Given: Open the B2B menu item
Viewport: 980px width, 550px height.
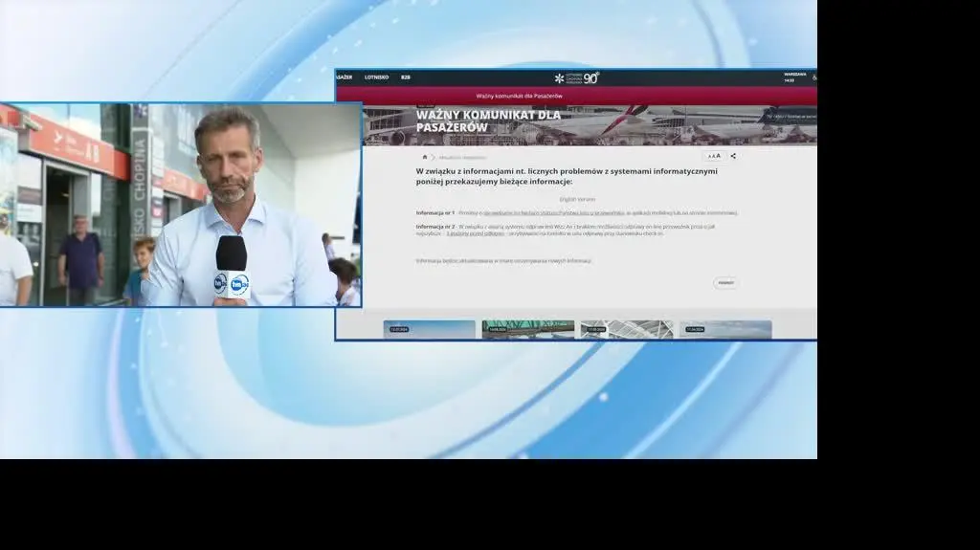Looking at the screenshot, I should [x=406, y=77].
